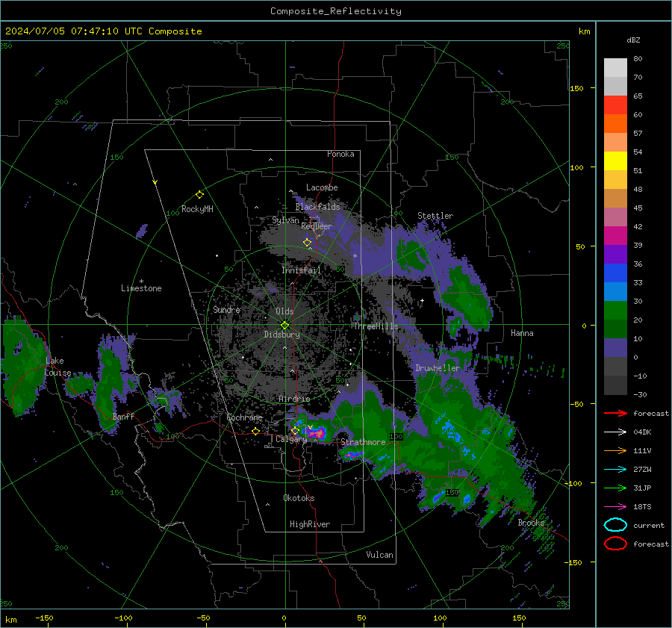Select the 20 dBZ dark green swatch

pos(615,329)
